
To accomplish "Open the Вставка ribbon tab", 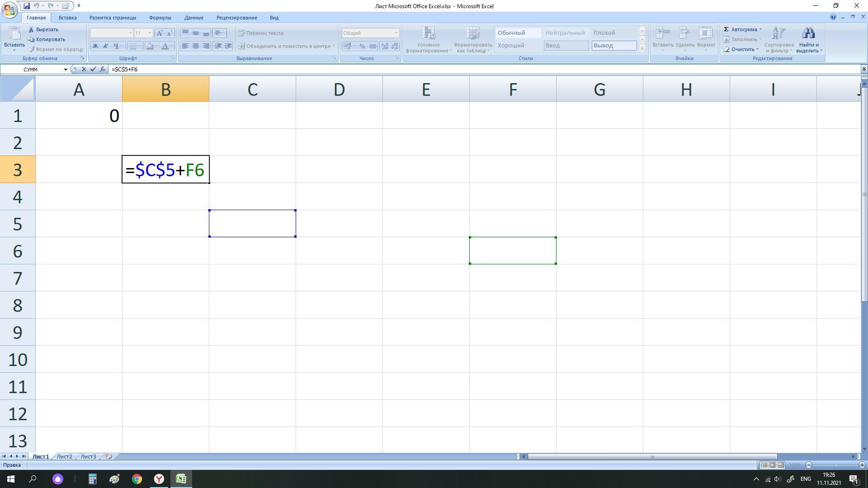I will pos(67,18).
